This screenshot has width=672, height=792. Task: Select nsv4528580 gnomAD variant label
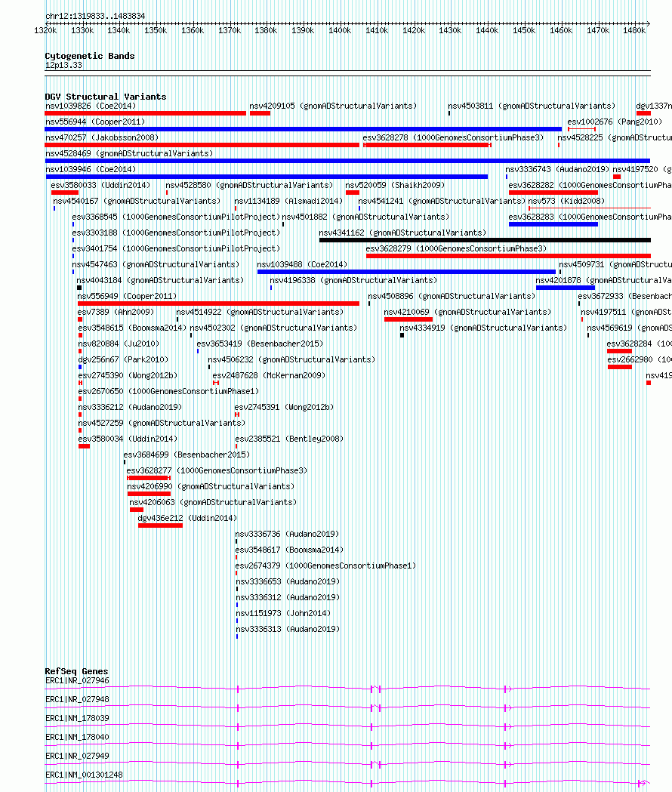[x=249, y=186]
